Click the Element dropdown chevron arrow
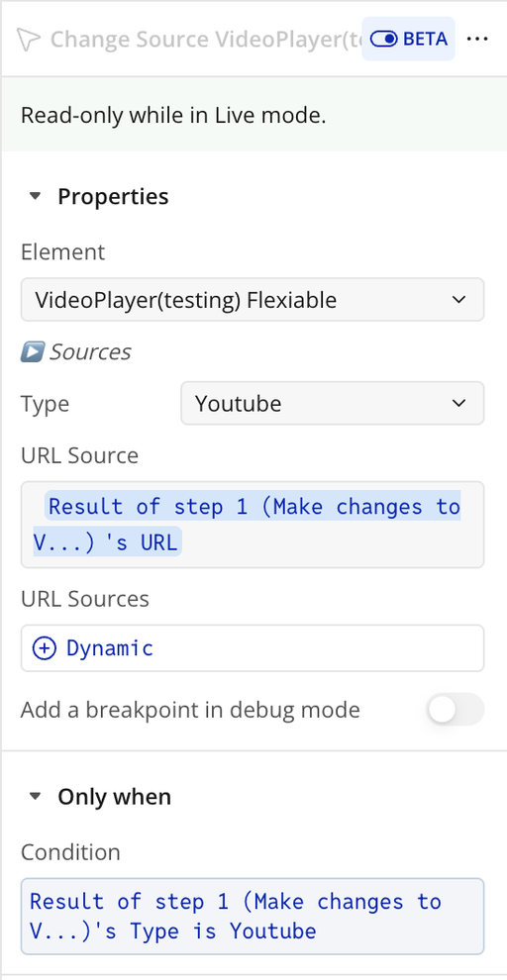 458,300
